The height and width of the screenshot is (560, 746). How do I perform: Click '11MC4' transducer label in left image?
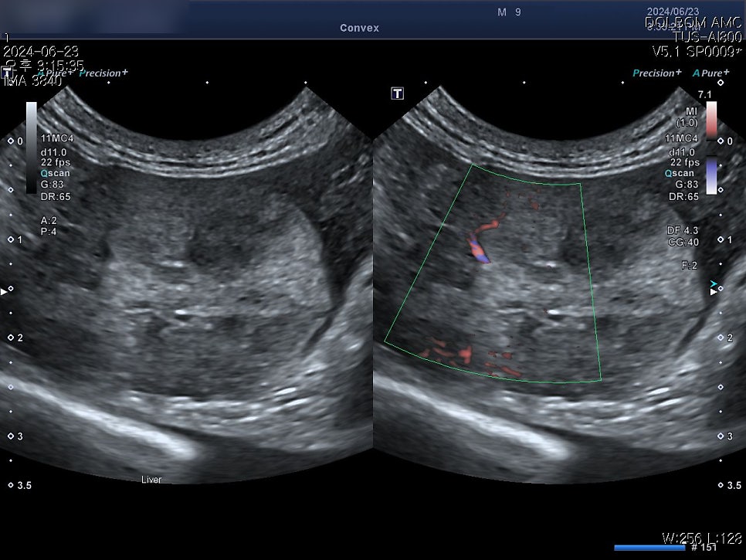pyautogui.click(x=57, y=138)
